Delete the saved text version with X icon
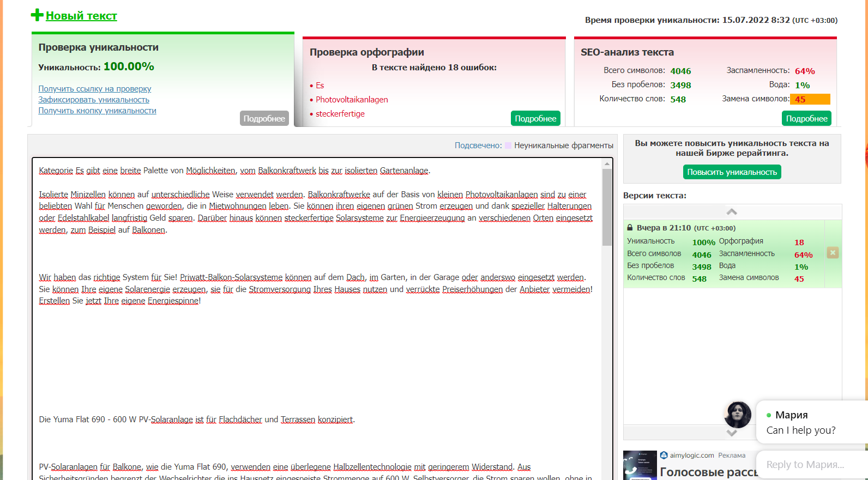 click(x=833, y=253)
